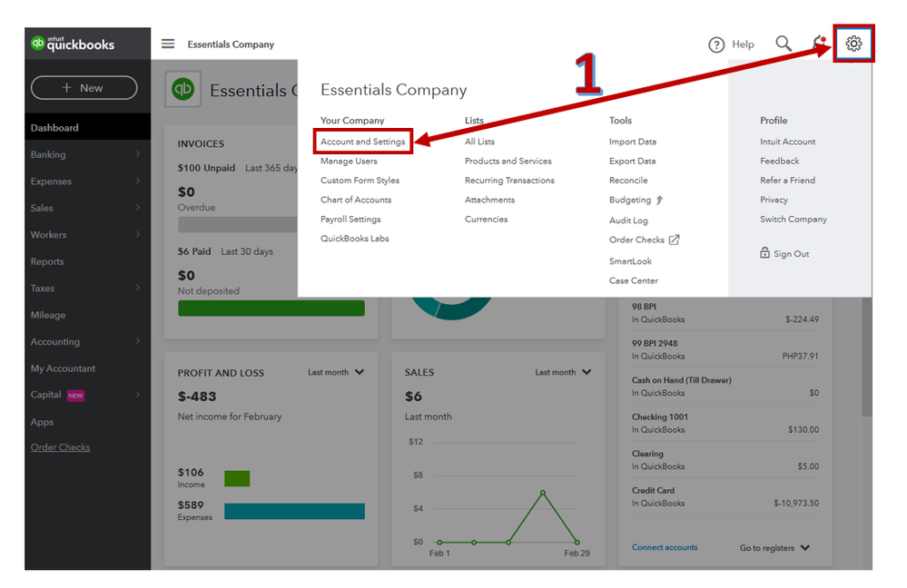Toggle the hamburger navigation menu
The width and height of the screenshot is (907, 588).
pos(168,44)
